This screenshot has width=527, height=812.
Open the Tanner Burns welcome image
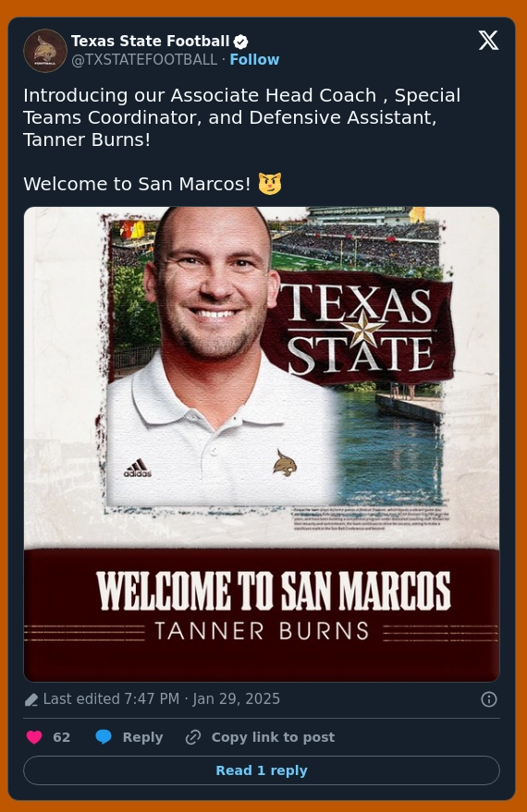point(262,444)
